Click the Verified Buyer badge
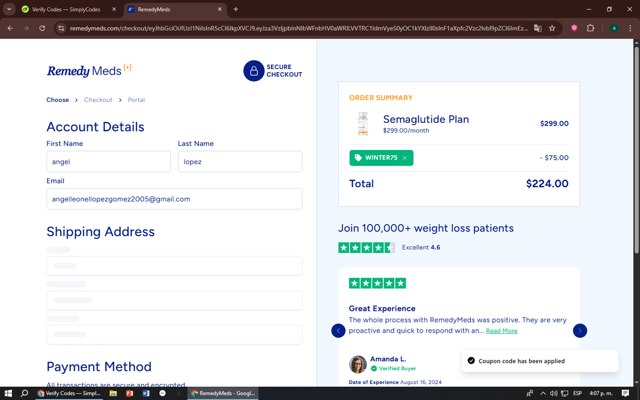 [x=393, y=369]
